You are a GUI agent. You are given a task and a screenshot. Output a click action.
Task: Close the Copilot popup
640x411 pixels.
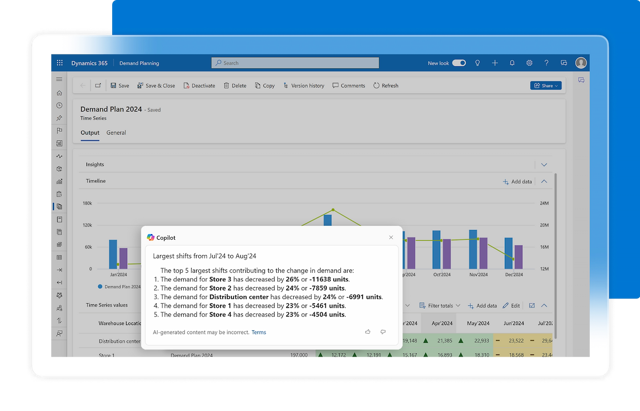pos(391,237)
